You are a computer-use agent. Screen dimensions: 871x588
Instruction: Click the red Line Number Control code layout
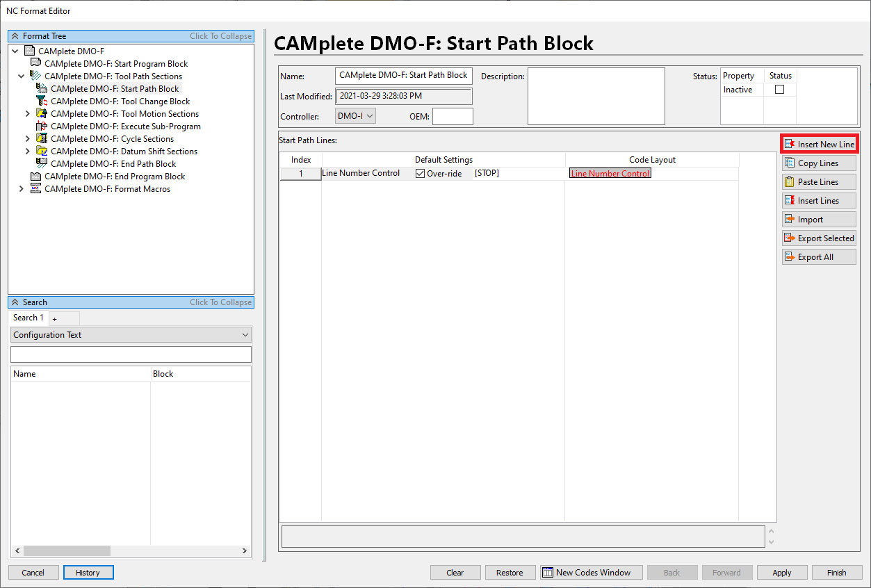pyautogui.click(x=610, y=174)
